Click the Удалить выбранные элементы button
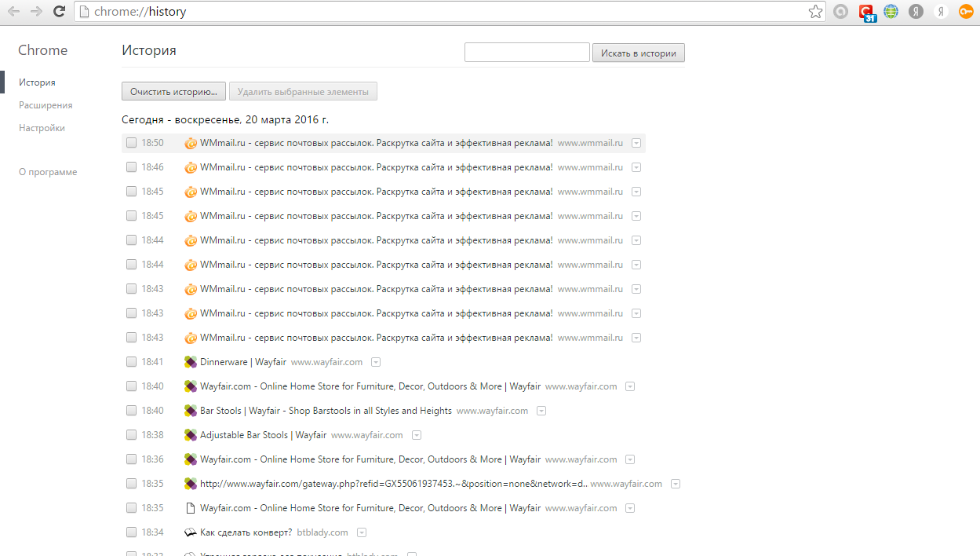The height and width of the screenshot is (556, 980). point(303,92)
